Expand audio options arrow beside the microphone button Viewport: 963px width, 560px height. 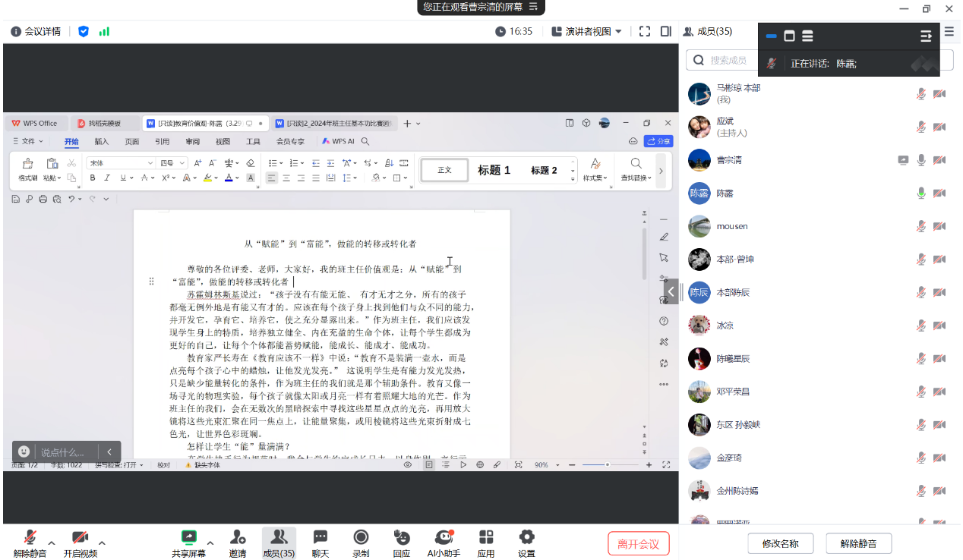(x=52, y=543)
